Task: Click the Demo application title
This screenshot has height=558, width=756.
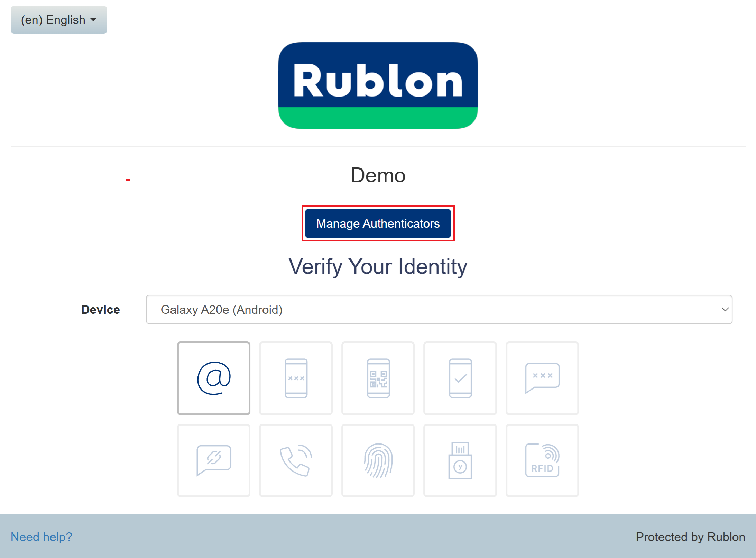Action: click(x=378, y=175)
